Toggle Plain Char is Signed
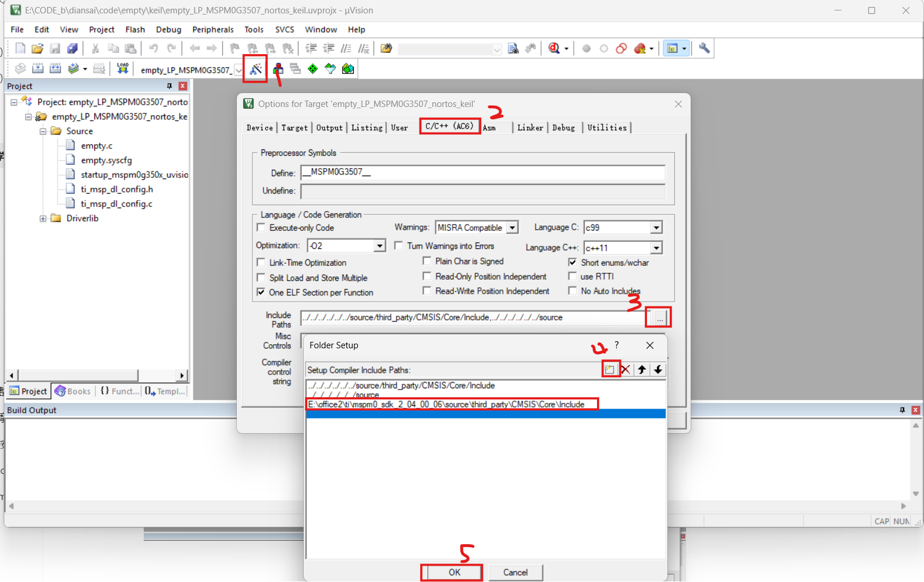 click(x=427, y=261)
